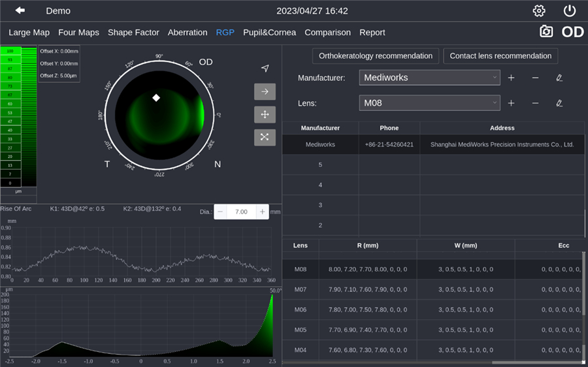Open the Shape Factor tab
Screen dimensions: 588x367
133,33
